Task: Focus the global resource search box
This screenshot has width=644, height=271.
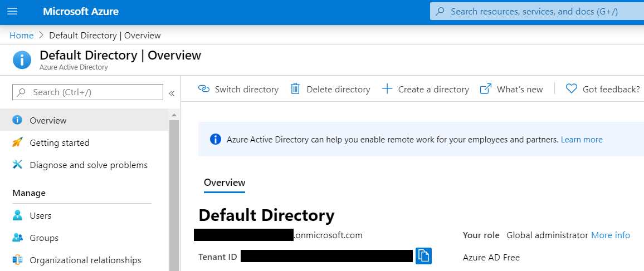Action: coord(537,12)
